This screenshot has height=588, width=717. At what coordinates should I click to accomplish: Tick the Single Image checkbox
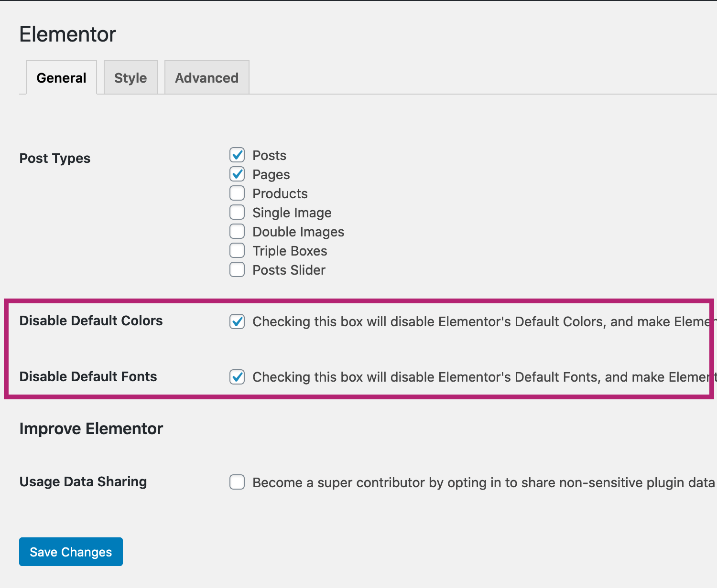(237, 212)
